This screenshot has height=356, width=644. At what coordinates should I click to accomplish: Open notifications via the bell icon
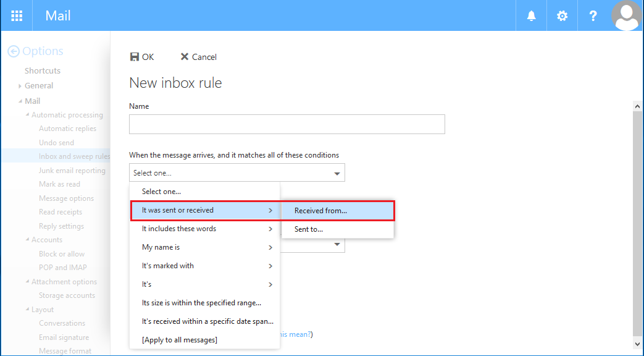(x=530, y=15)
